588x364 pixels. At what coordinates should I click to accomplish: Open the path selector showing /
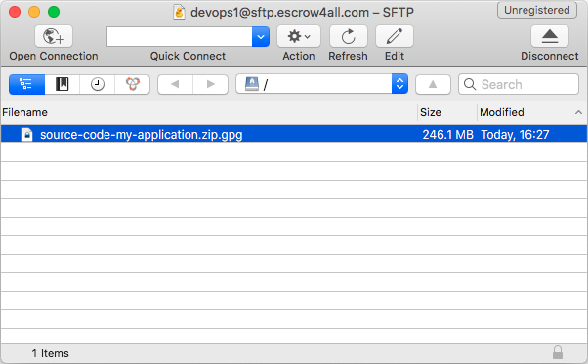tap(321, 84)
